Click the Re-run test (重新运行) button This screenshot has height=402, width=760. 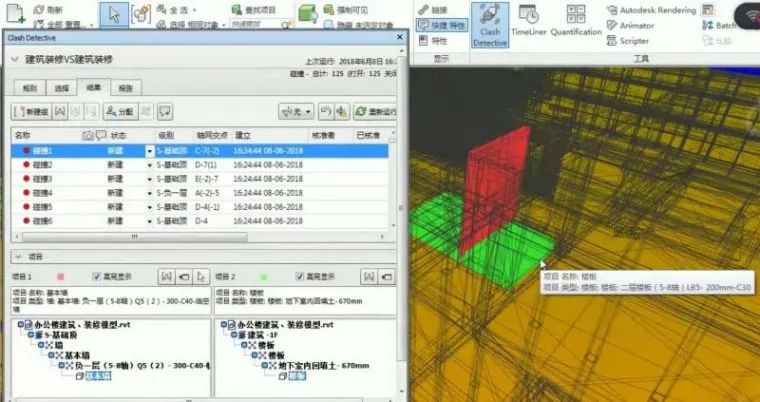click(x=375, y=112)
